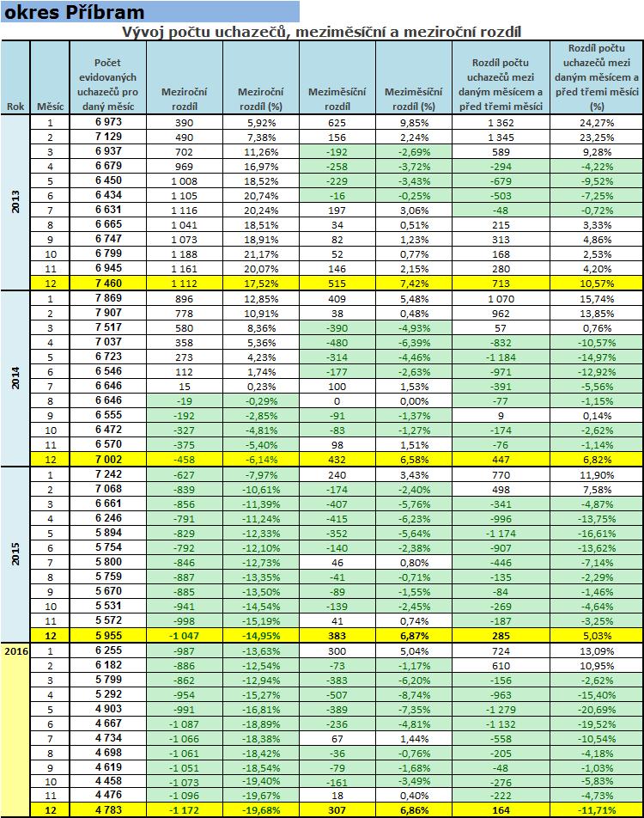Click three-month percentage cell '0,14%'
Image resolution: width=644 pixels, height=818 pixels.
[x=597, y=416]
